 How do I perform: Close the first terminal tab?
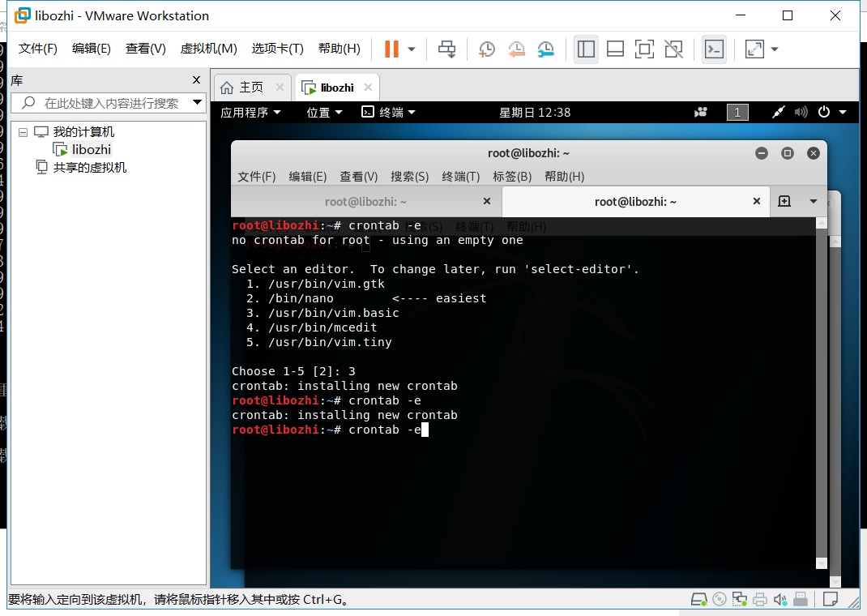click(487, 201)
